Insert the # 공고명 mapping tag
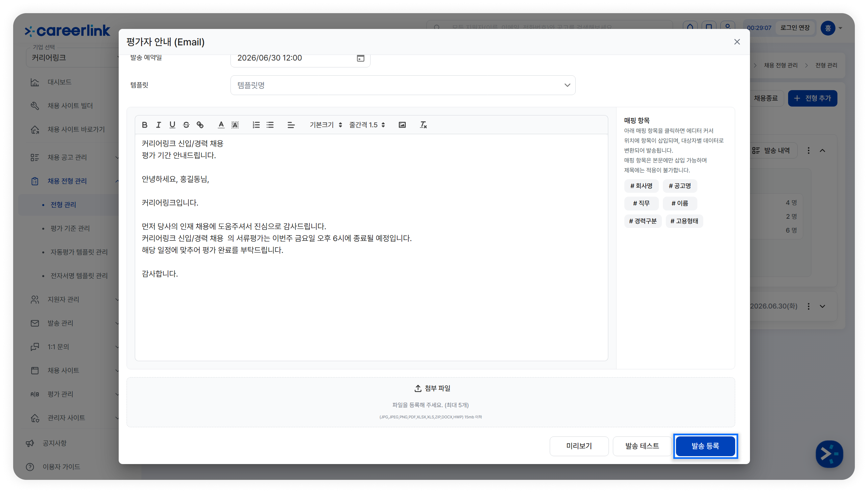This screenshot has width=868, height=493. tap(680, 186)
